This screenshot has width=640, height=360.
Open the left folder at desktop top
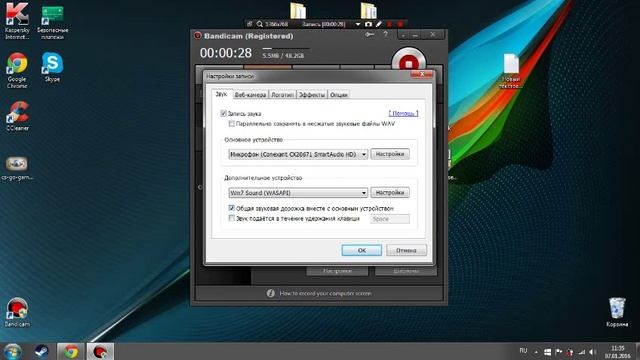[x=298, y=10]
